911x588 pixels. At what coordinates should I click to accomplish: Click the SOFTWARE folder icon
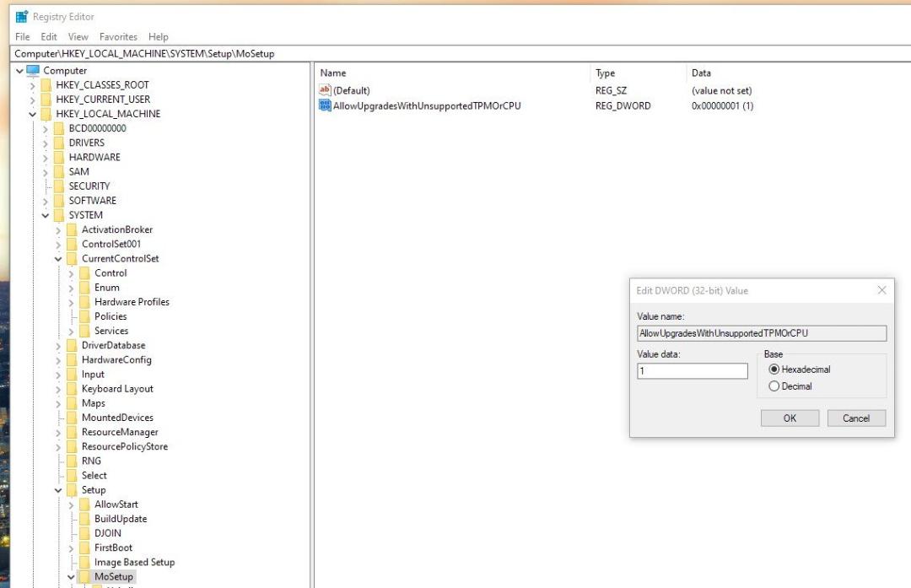(x=59, y=201)
